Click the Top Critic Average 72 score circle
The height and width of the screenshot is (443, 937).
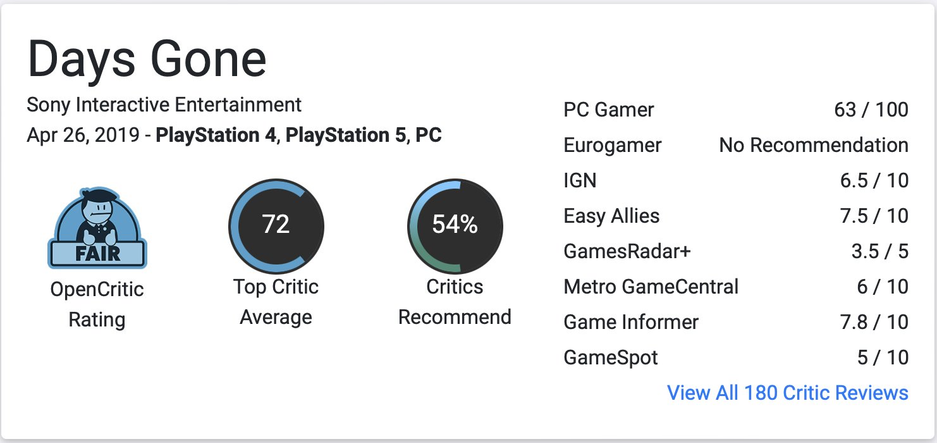(276, 225)
